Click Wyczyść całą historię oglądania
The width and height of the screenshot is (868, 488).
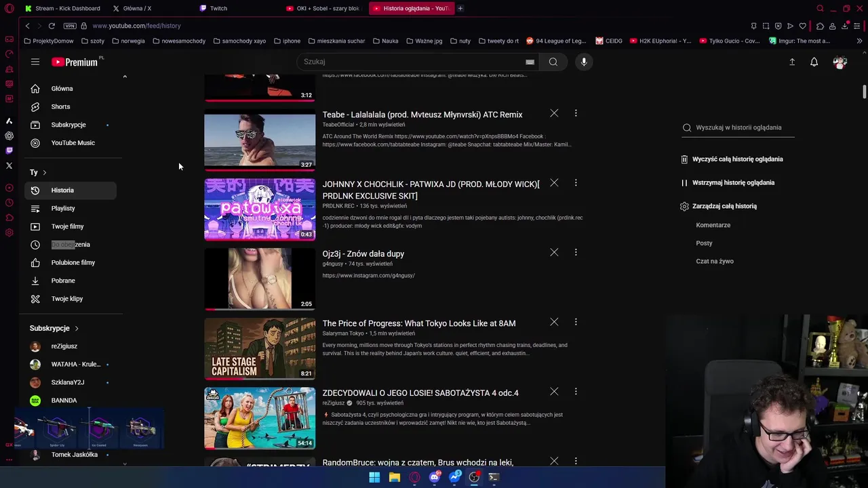coord(732,159)
